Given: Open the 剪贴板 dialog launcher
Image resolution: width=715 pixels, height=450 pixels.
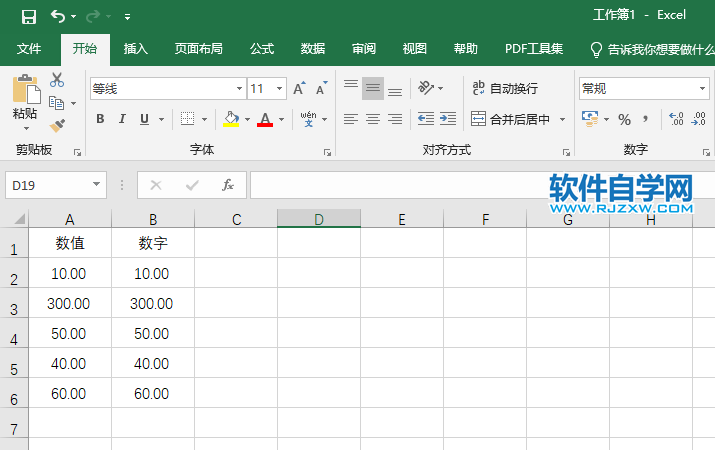Looking at the screenshot, I should tap(77, 153).
